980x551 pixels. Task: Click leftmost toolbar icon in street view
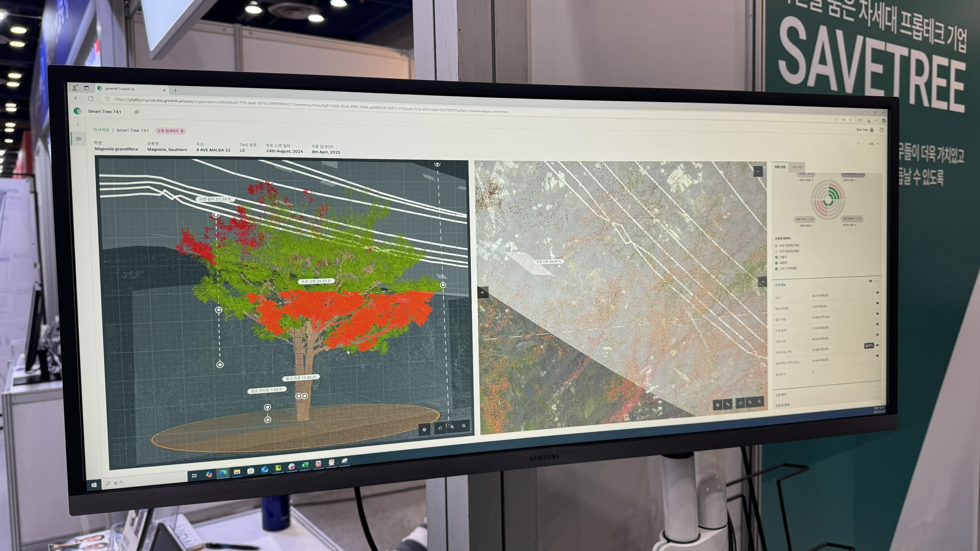click(x=717, y=404)
